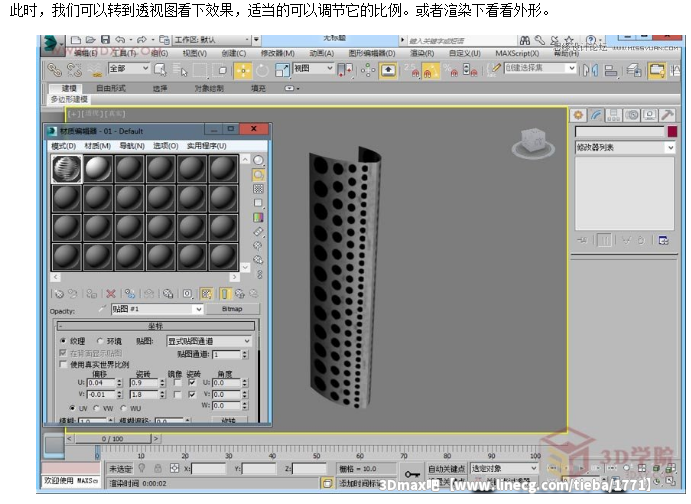Click the Unlink Selection broken chain icon
The image size is (691, 504).
click(74, 70)
